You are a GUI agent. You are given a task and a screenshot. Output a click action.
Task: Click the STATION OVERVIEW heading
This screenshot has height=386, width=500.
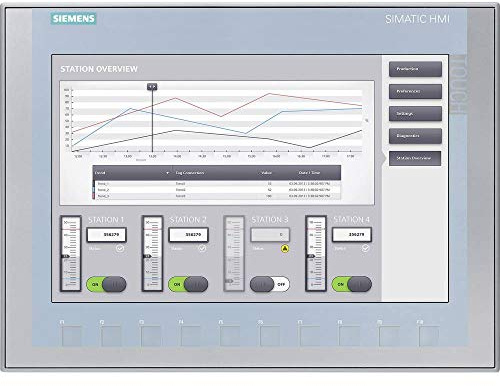[99, 69]
